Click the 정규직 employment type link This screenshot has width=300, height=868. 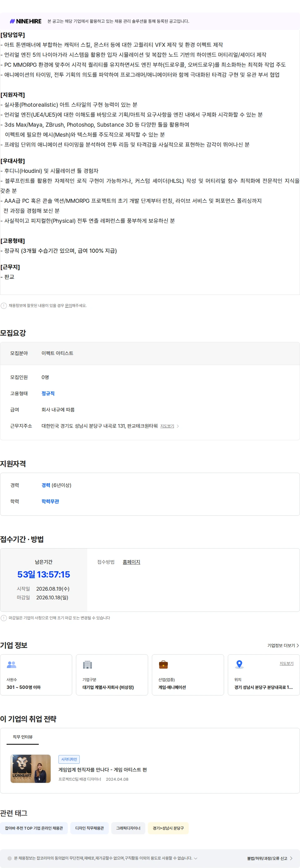(x=48, y=393)
